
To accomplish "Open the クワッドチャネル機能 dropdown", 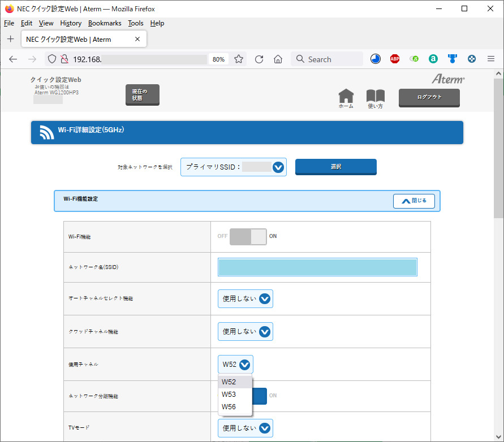I will [245, 332].
